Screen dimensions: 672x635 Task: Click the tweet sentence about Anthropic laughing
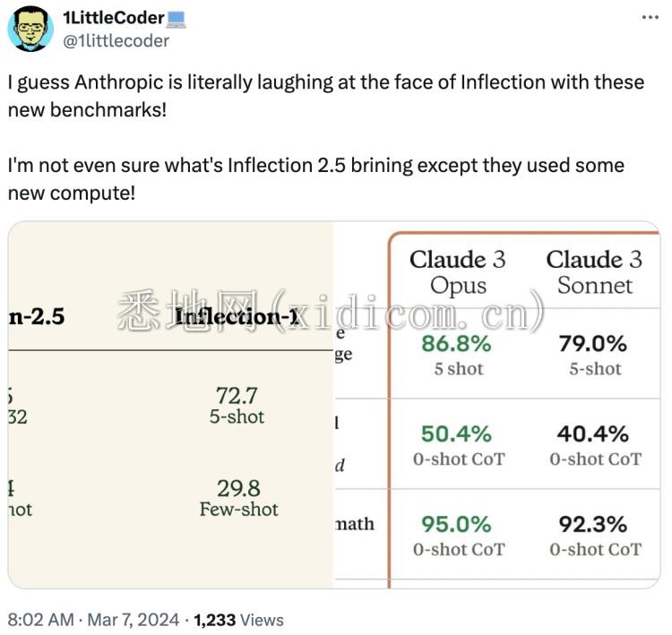325,95
